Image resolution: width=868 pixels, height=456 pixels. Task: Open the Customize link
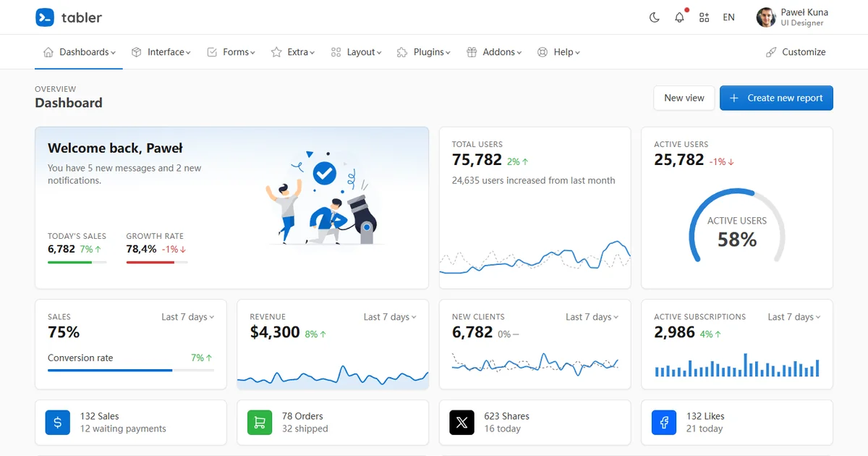pyautogui.click(x=795, y=52)
